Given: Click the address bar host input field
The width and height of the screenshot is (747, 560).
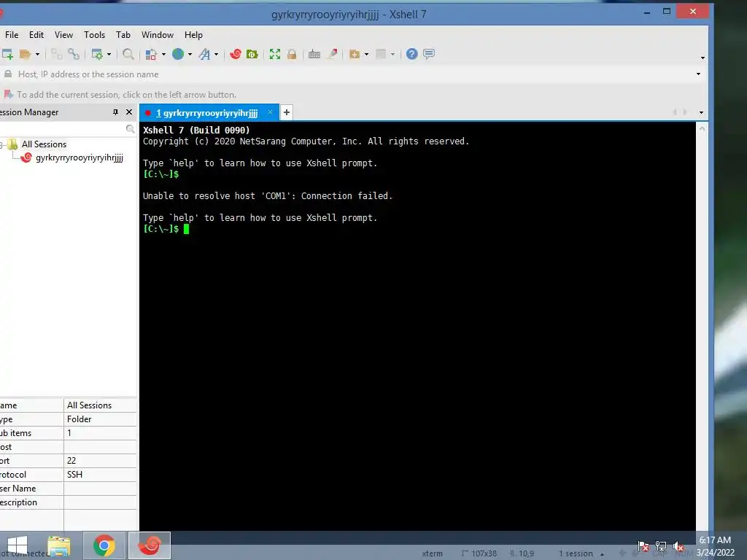Looking at the screenshot, I should coord(352,74).
